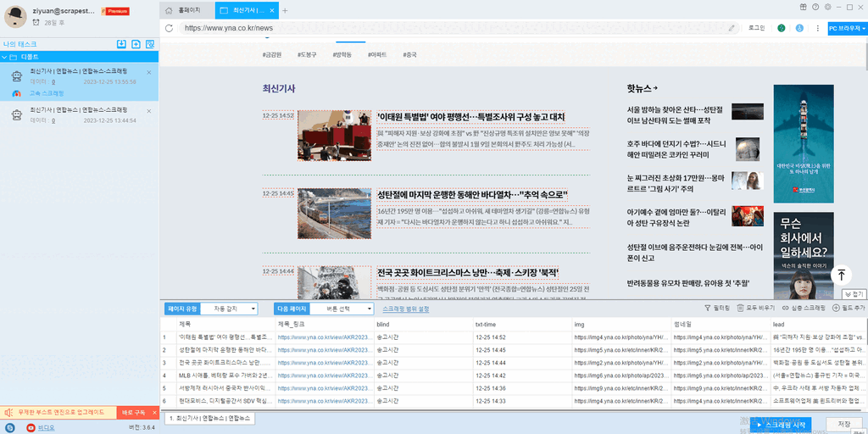Click the Premium badge
This screenshot has height=434, width=868.
115,11
